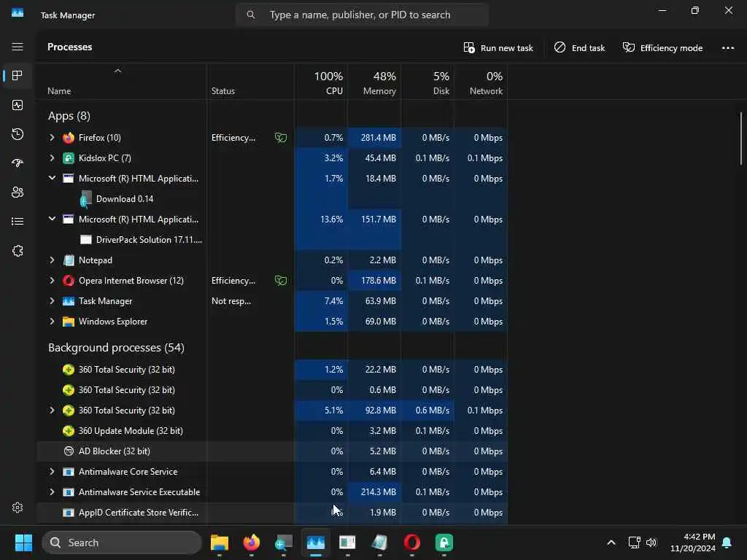Open the clock showing 4:42 PM
747x560 pixels.
tap(693, 542)
